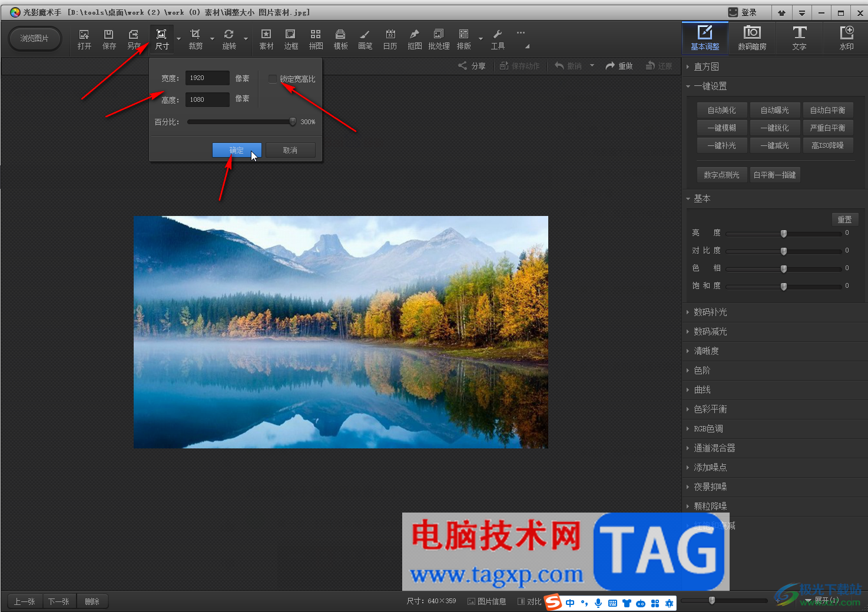This screenshot has height=612, width=868.
Task: Click the 分享 (Share) icon
Action: click(472, 66)
